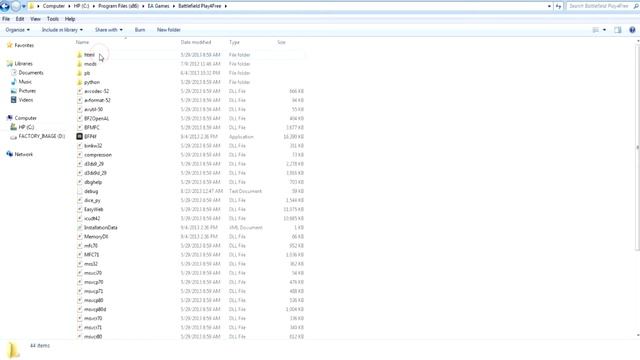Click the large folder icon in details pane
This screenshot has height=360, width=640.
pos(13,350)
